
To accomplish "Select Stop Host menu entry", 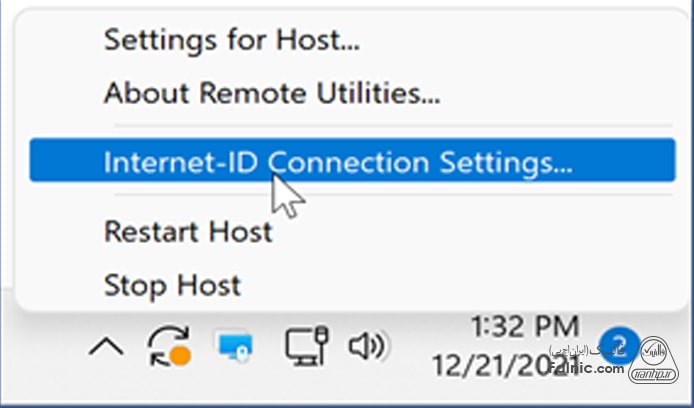I will pos(172,285).
